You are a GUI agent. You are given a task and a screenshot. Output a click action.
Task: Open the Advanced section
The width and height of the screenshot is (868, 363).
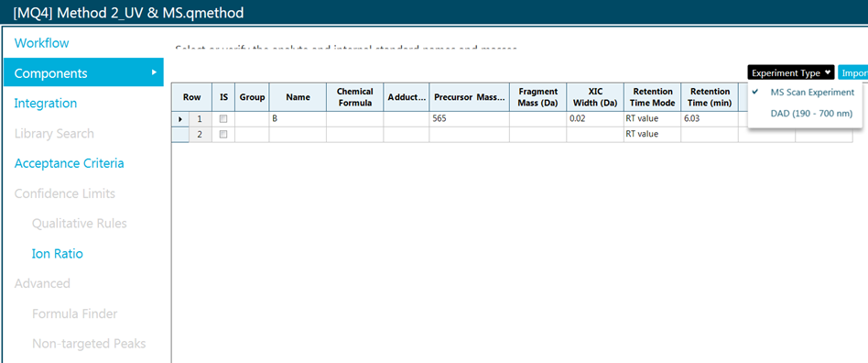coord(42,284)
